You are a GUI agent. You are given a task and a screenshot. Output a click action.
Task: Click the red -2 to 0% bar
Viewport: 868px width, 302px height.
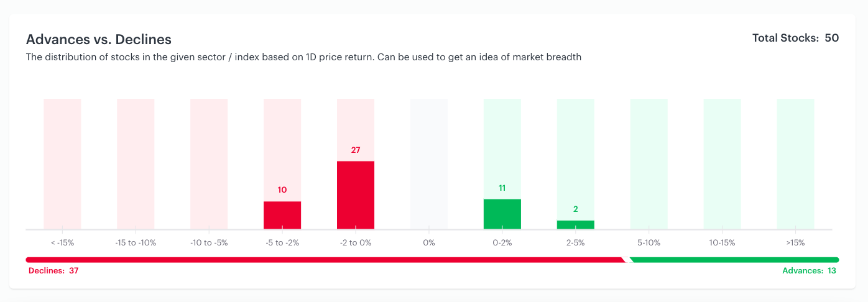tap(356, 195)
